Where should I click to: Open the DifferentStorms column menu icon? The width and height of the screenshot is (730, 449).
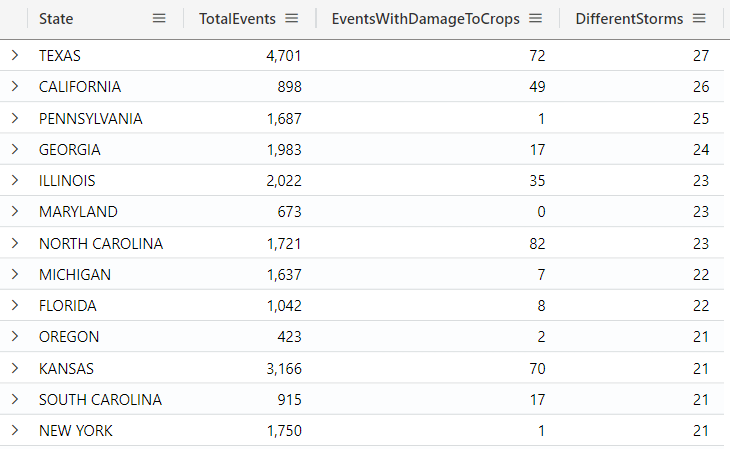(699, 19)
